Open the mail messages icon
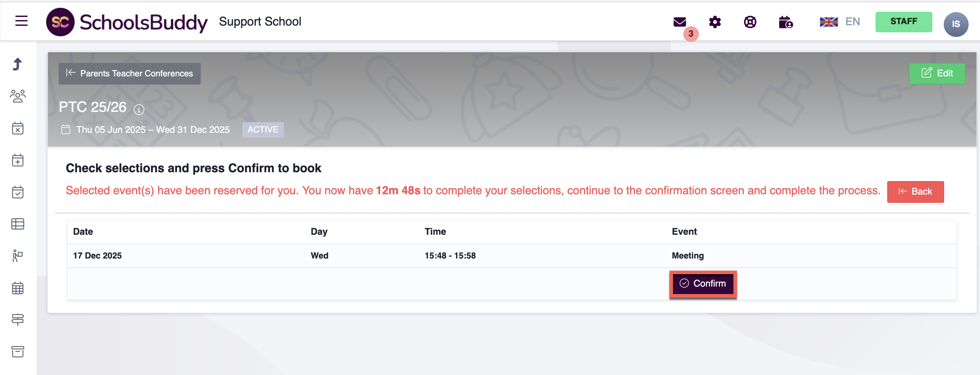This screenshot has width=980, height=375. [679, 22]
